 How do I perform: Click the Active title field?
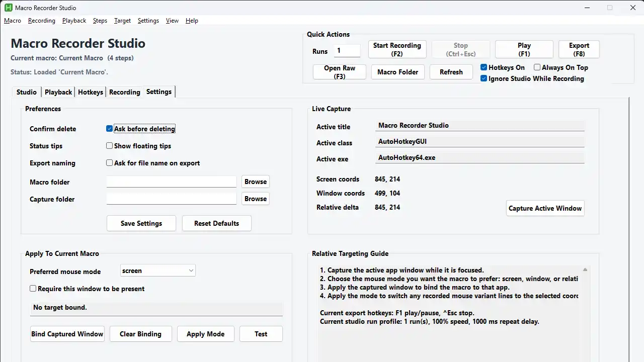[480, 126]
